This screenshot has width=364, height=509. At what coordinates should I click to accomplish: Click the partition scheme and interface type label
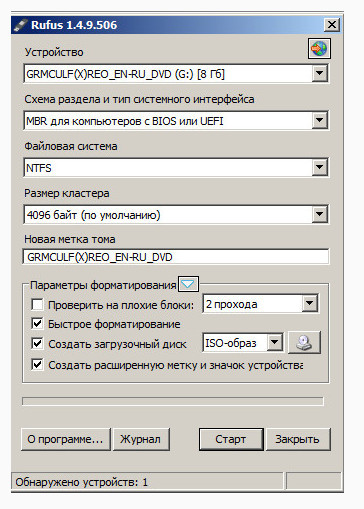click(x=139, y=99)
